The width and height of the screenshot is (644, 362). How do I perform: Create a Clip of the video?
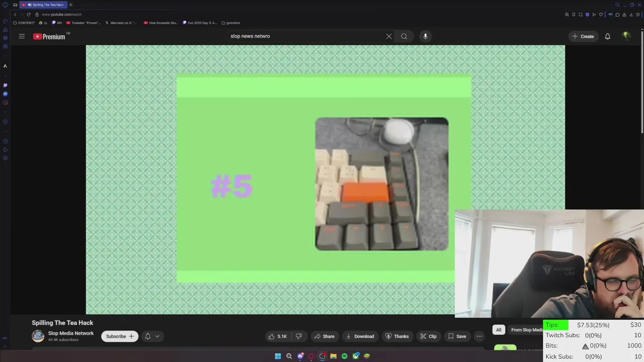point(428,336)
